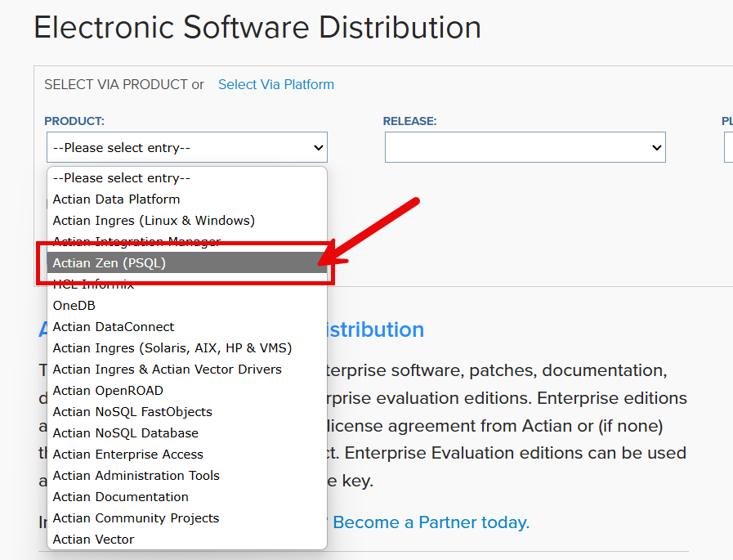
Task: Choose OneDB from the product list
Action: 187,306
